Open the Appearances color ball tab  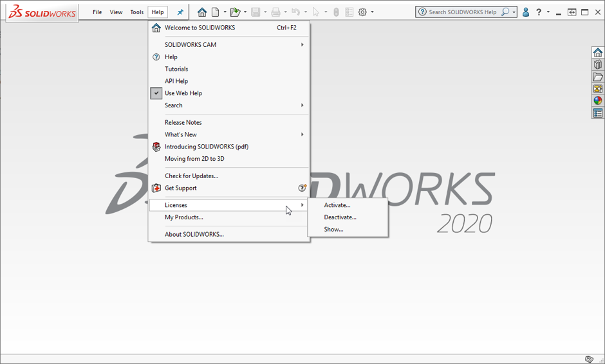pyautogui.click(x=598, y=100)
